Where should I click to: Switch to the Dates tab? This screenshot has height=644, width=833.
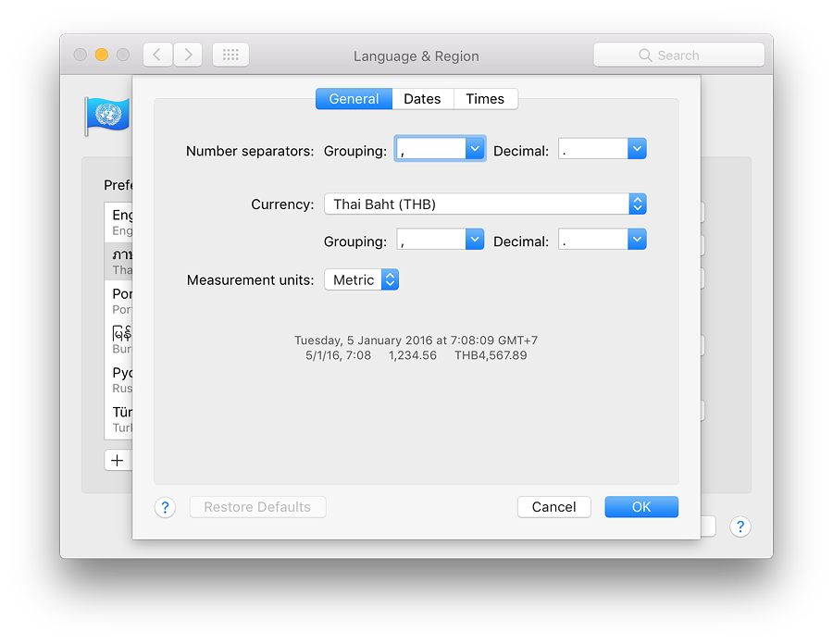point(422,99)
